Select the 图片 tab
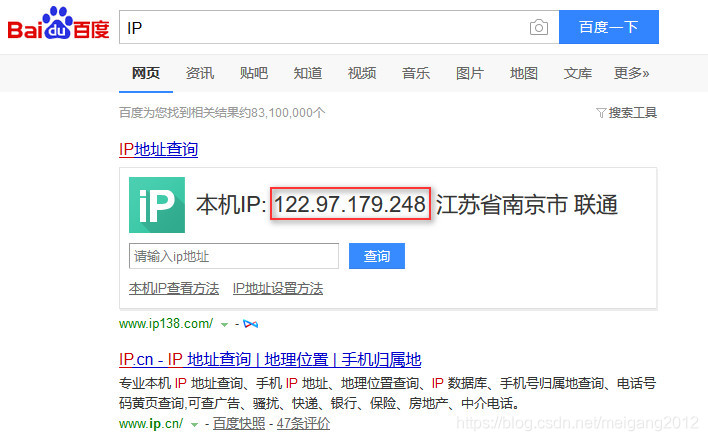708x441 pixels. point(470,73)
